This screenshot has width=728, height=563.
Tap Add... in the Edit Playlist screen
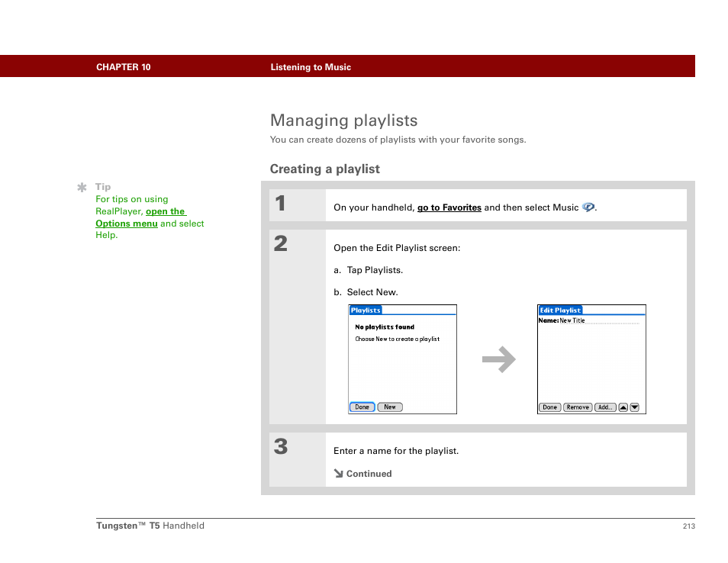pos(605,407)
